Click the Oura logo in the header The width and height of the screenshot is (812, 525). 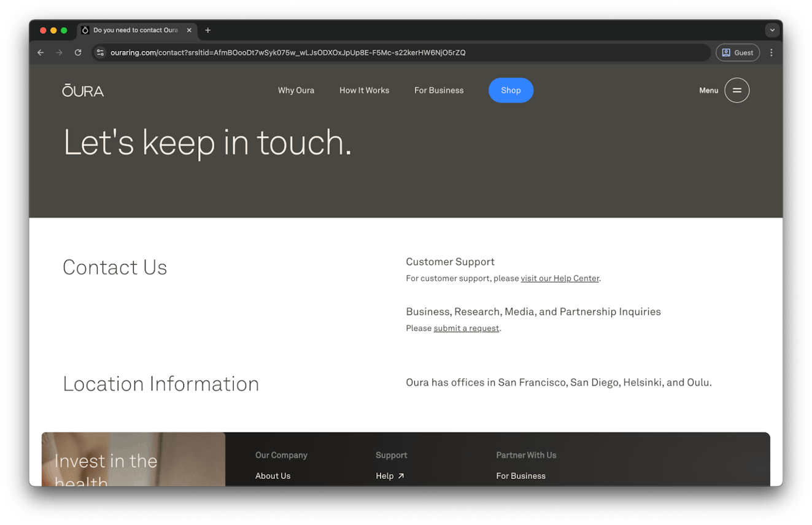pyautogui.click(x=83, y=90)
